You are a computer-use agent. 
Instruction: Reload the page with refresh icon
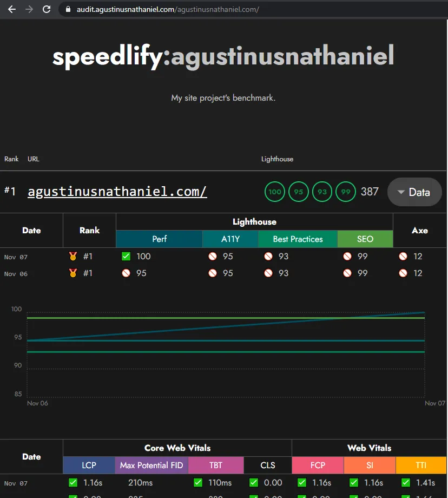click(x=47, y=9)
